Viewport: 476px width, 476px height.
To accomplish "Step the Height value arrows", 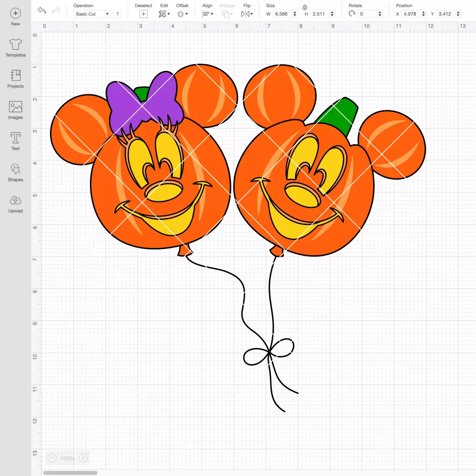I will [x=332, y=14].
